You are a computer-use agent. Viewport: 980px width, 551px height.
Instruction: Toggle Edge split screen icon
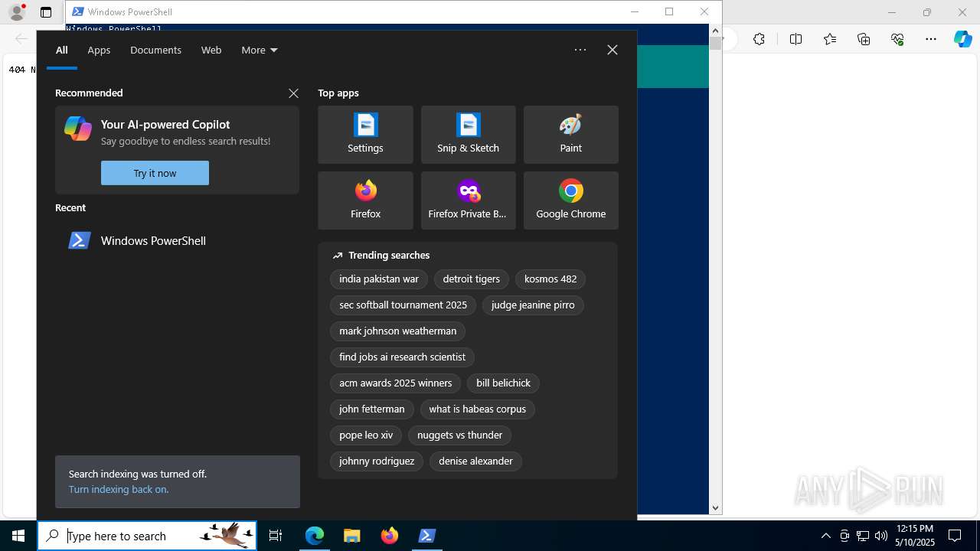795,39
